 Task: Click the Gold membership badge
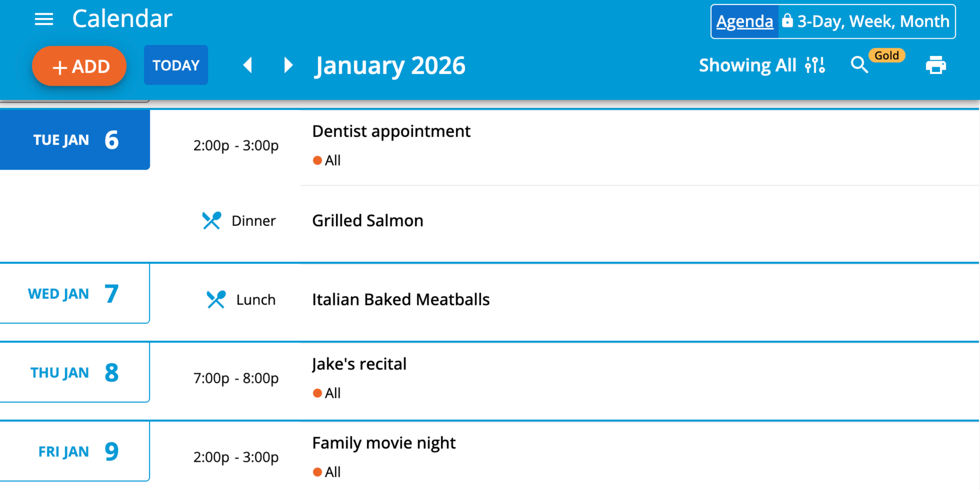[887, 55]
